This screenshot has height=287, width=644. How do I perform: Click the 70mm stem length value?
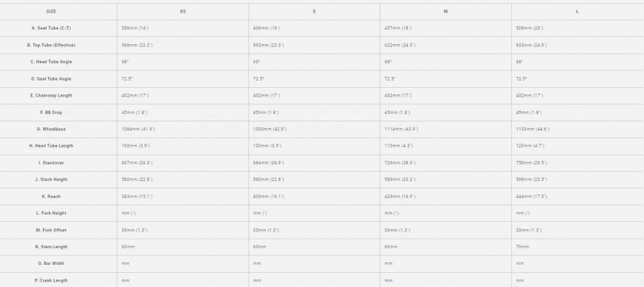[523, 247]
